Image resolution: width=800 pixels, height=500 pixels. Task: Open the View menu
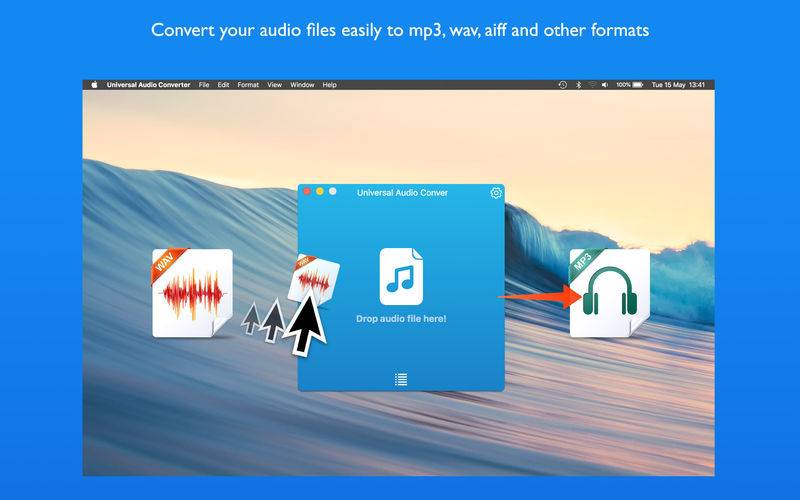coord(274,85)
